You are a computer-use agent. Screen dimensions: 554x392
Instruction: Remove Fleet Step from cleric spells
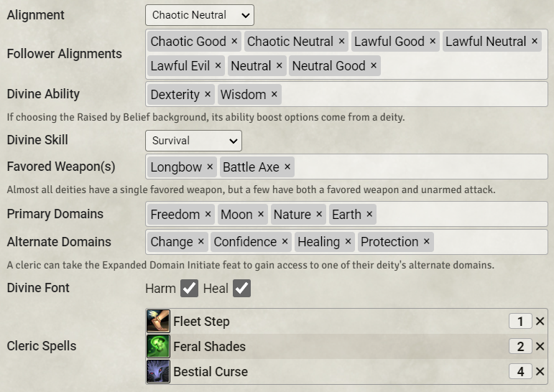pyautogui.click(x=540, y=322)
